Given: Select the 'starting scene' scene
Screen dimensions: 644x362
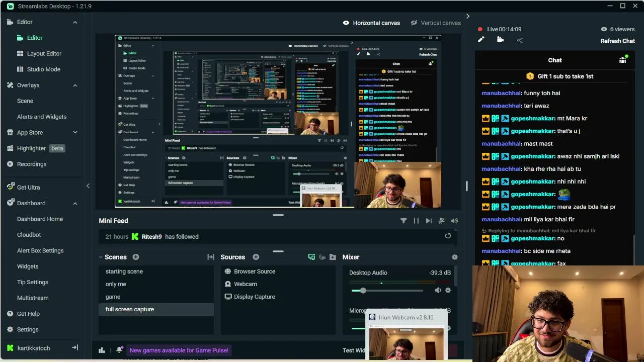Looking at the screenshot, I should click(156, 271).
